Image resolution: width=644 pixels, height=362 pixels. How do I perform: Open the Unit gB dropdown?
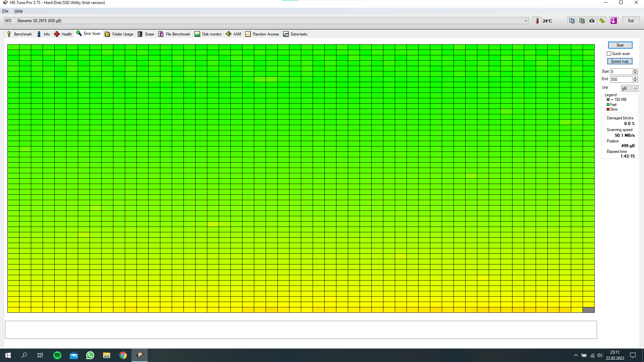point(629,88)
